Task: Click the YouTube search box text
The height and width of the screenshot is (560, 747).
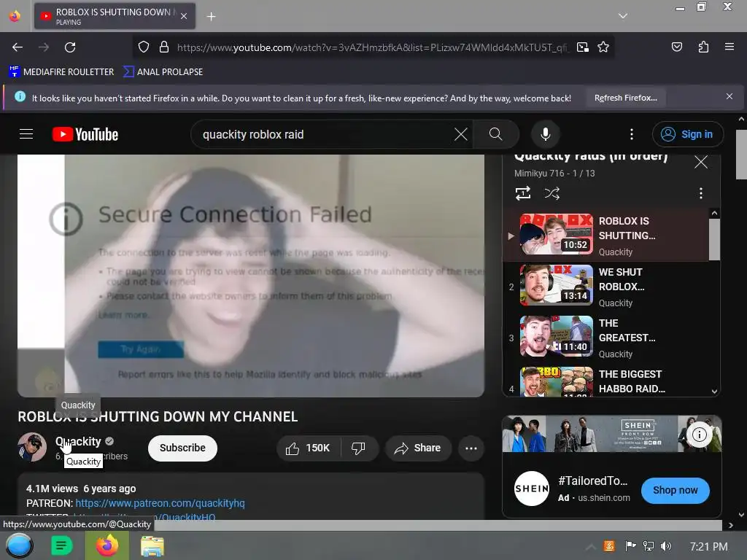Action: pyautogui.click(x=253, y=135)
